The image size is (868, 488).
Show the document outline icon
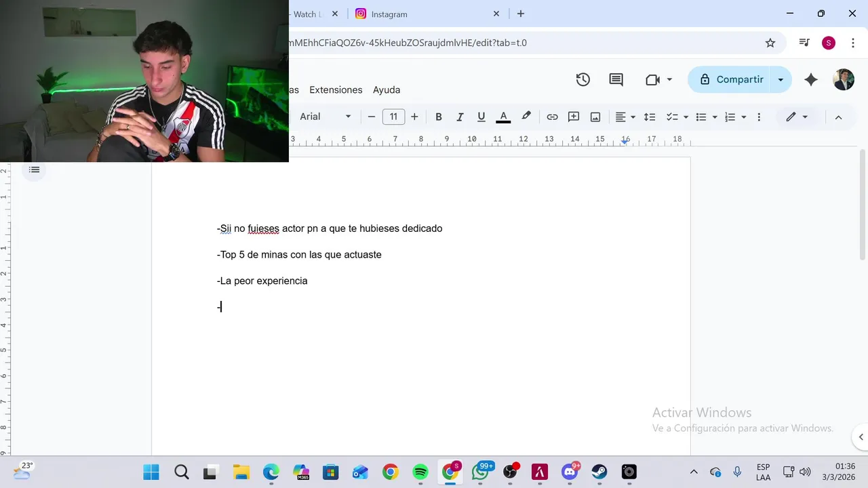tap(35, 169)
